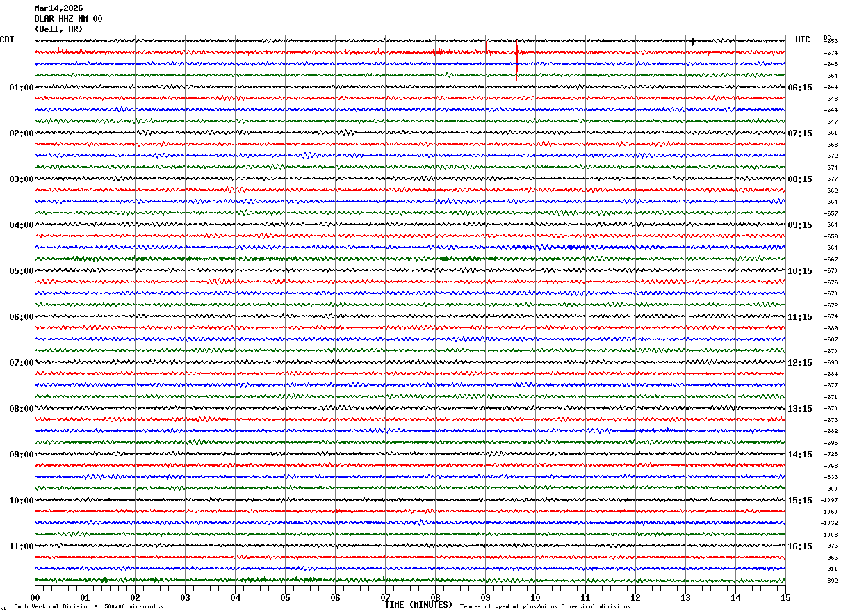Click the 01:00 CDT time label

[21, 88]
